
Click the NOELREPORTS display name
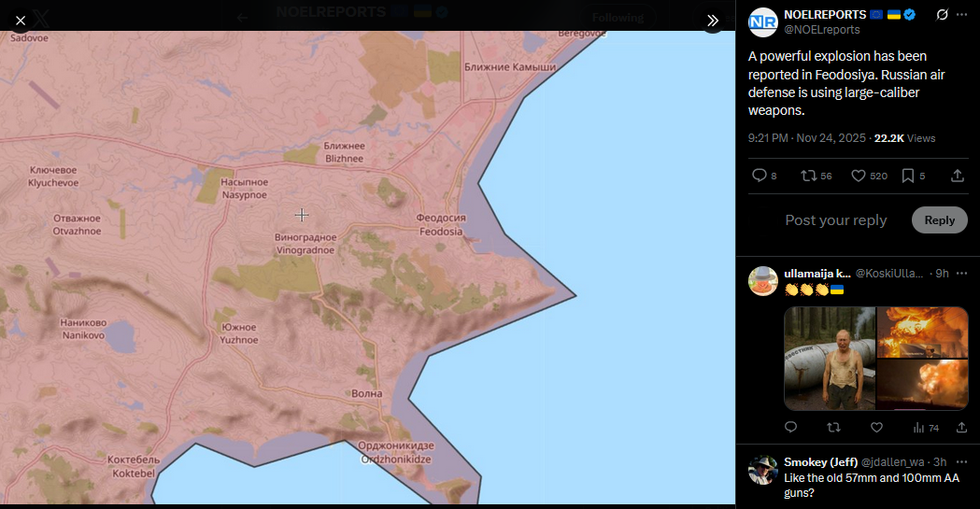824,14
